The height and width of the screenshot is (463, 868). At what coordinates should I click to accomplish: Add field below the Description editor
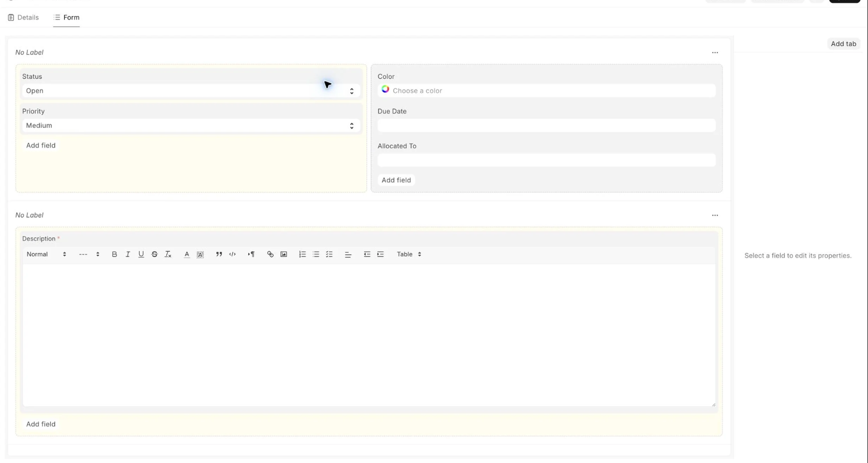[41, 424]
